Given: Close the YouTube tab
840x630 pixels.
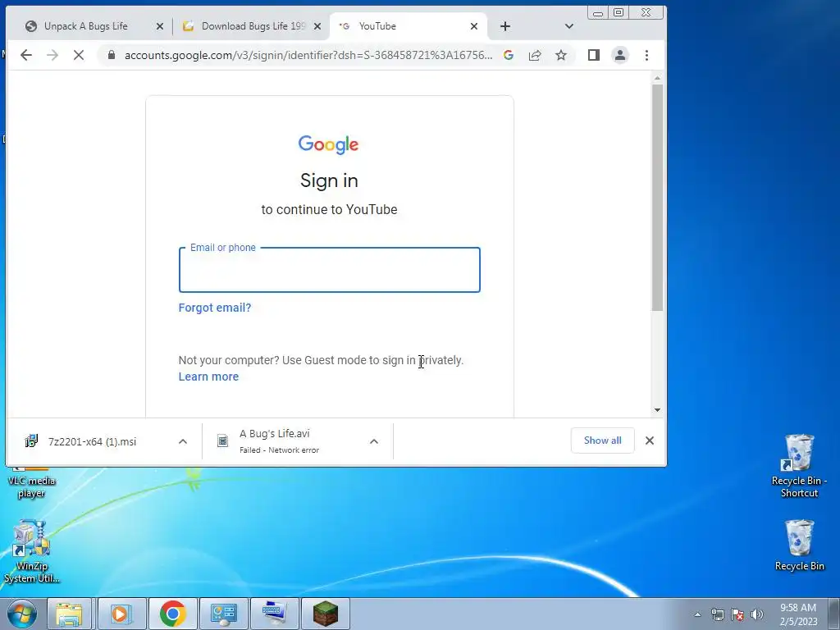Looking at the screenshot, I should click(x=473, y=26).
